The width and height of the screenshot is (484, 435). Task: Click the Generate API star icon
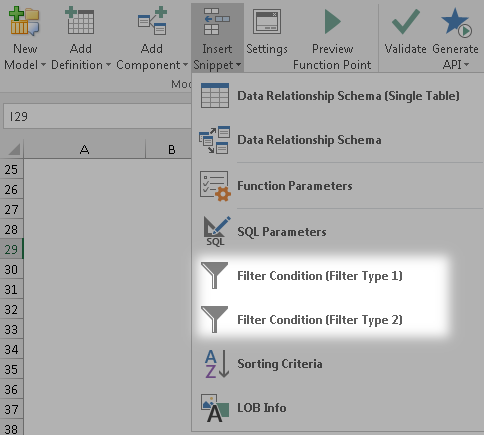[x=456, y=22]
